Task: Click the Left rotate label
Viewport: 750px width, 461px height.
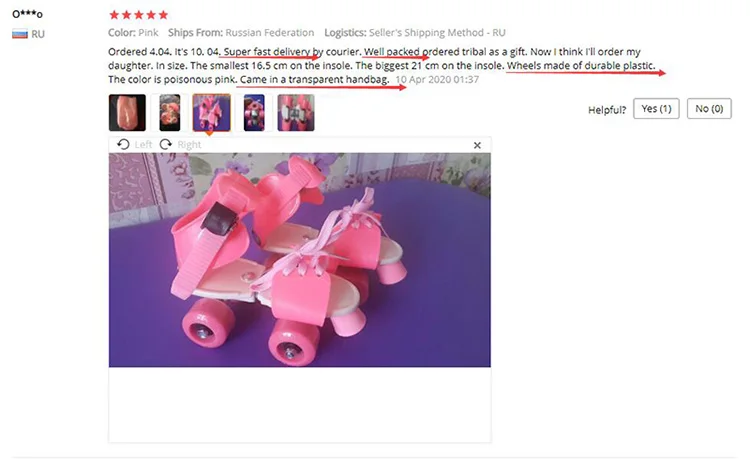Action: pos(143,144)
